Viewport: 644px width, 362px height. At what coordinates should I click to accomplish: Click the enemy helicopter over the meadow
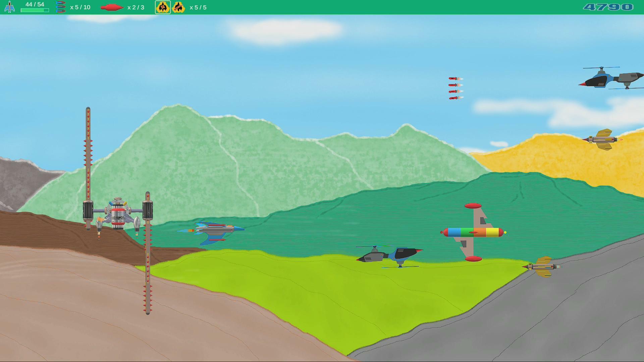pyautogui.click(x=389, y=256)
